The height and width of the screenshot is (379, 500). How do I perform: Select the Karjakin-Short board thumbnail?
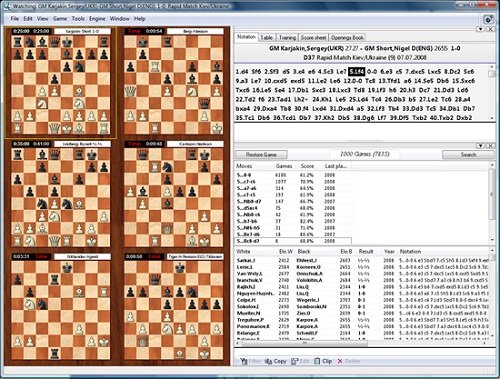coord(61,83)
